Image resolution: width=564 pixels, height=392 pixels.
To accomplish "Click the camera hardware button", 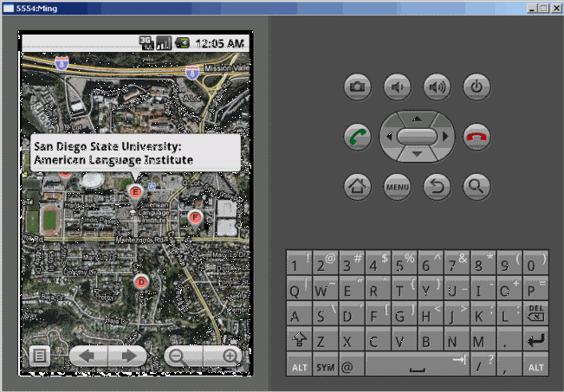I will (x=357, y=87).
